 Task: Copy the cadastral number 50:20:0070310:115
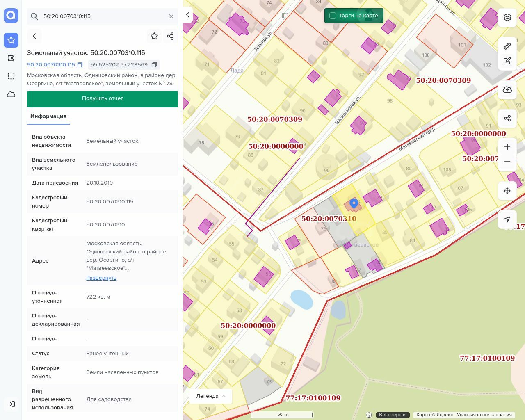click(x=80, y=65)
